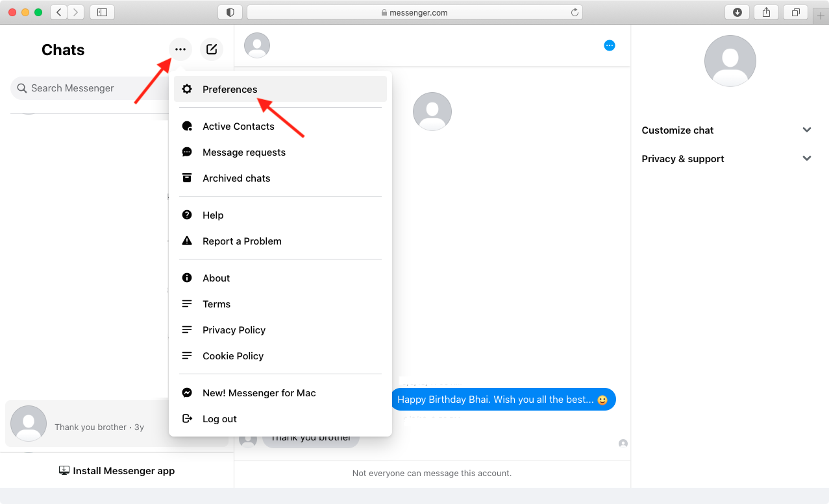Open the 'Thank you brother' chat row

pyautogui.click(x=87, y=424)
